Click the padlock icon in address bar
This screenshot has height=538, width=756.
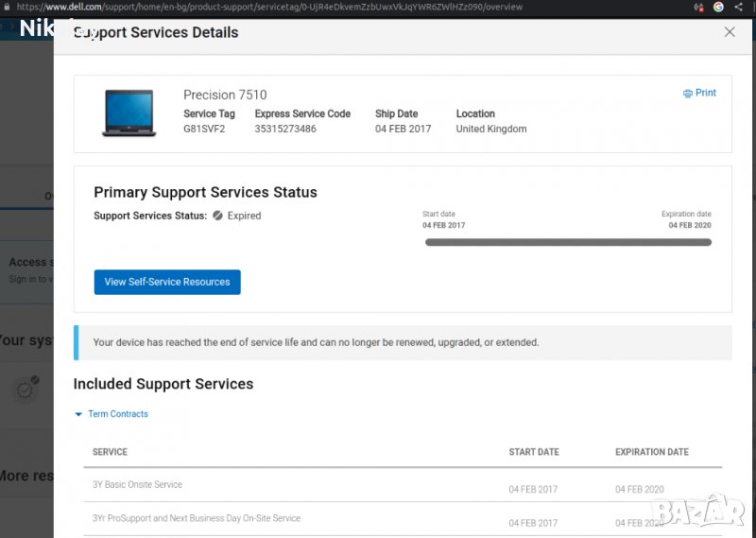(8, 7)
